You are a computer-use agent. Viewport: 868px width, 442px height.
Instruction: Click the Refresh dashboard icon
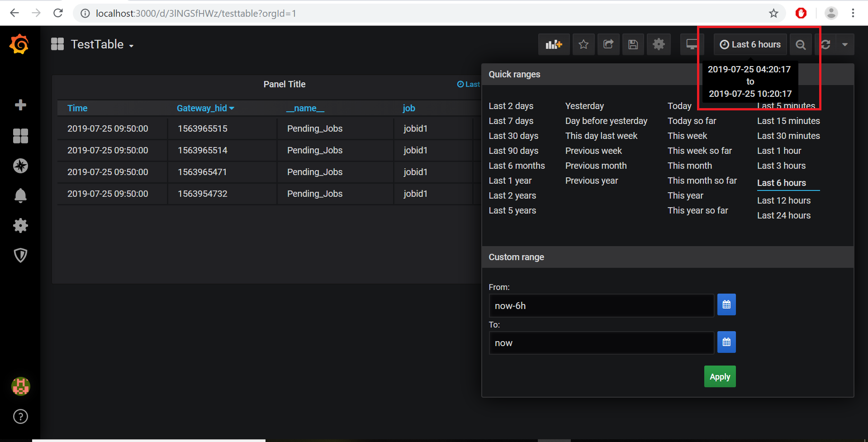pos(825,44)
